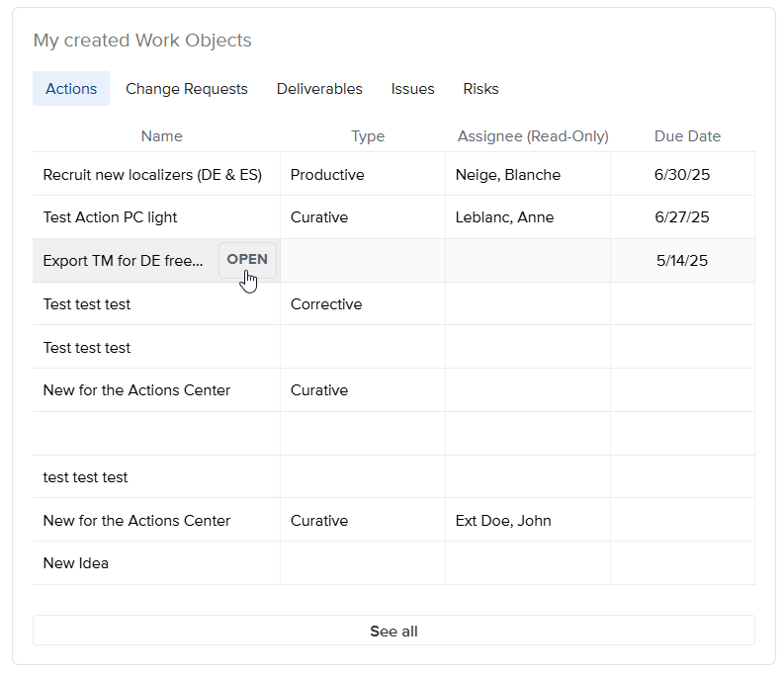Open the Change Requests tab

187,89
